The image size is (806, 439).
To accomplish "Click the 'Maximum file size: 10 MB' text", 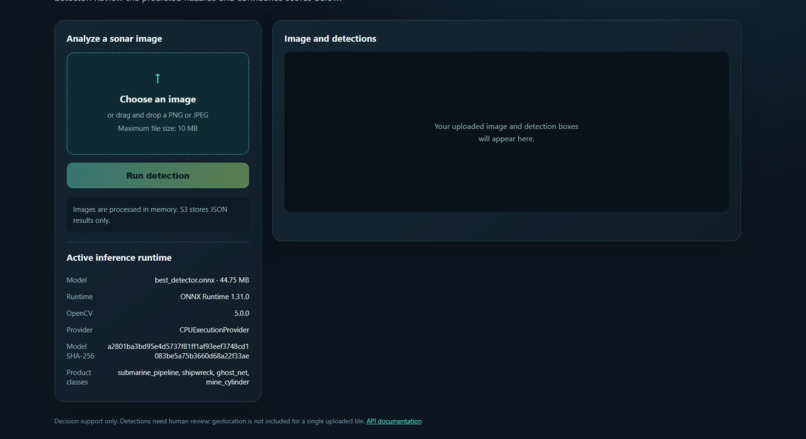I will [x=158, y=129].
